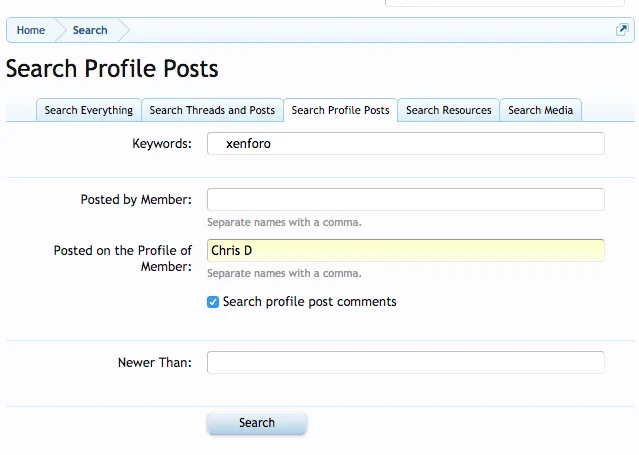Open the quick navigation popup icon
639x455 pixels.
(622, 30)
